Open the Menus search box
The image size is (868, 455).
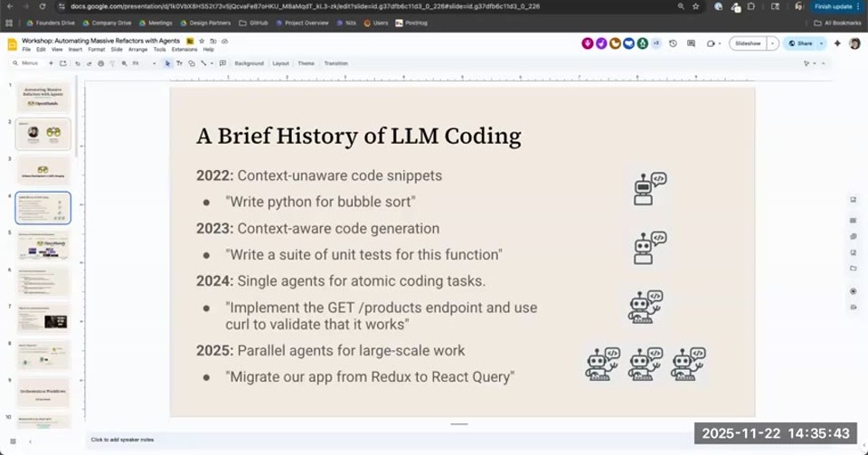25,63
